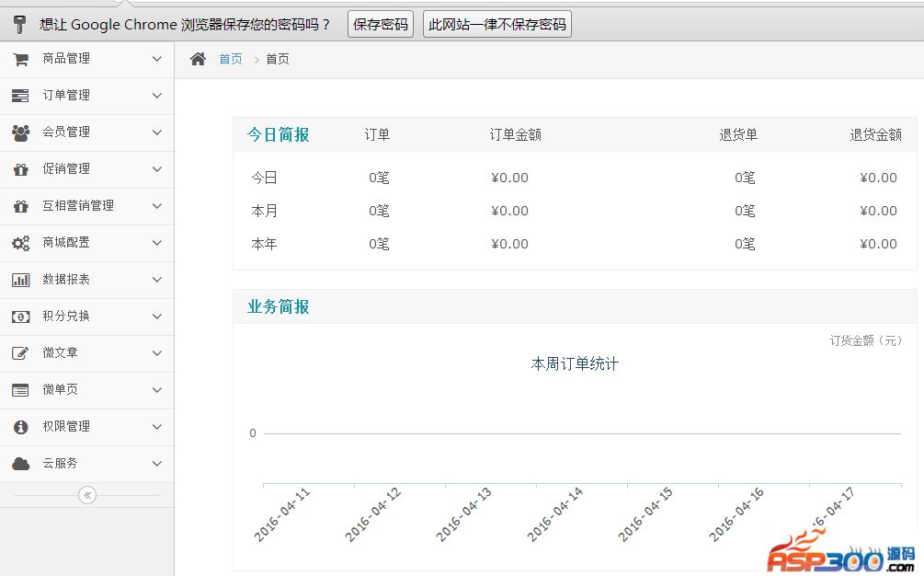Click the home icon in breadcrumb

[198, 59]
